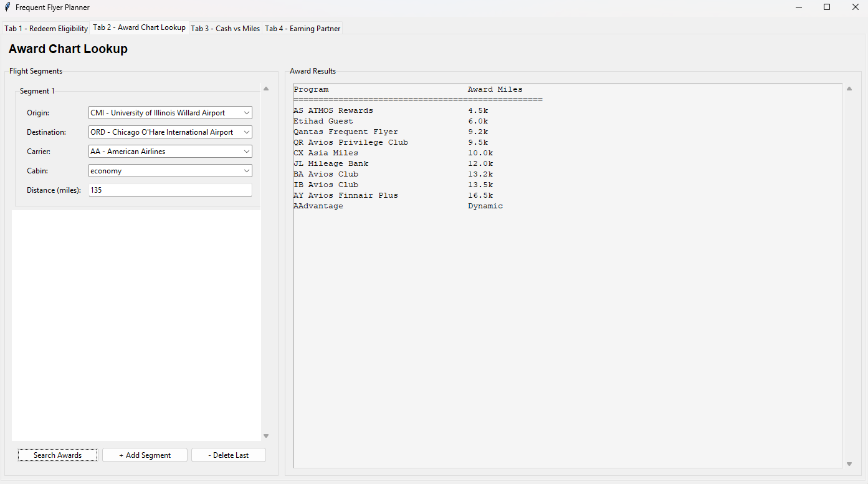Go to Tab 4 - Earning Partner
The width and height of the screenshot is (868, 484).
click(x=303, y=29)
